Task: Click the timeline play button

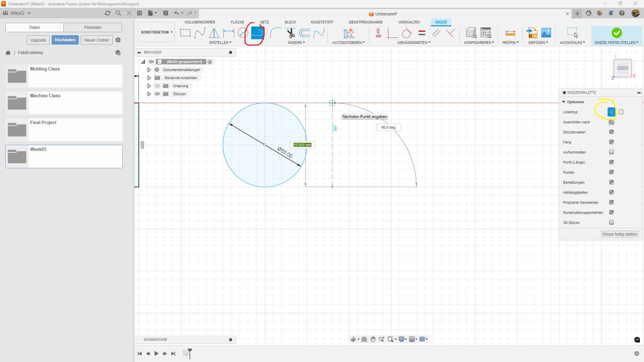Action: pyautogui.click(x=156, y=354)
